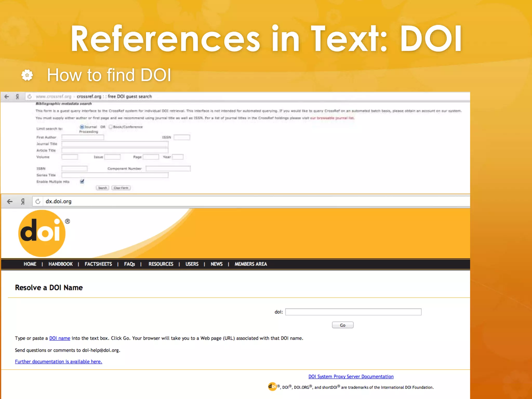The height and width of the screenshot is (399, 532).
Task: Click the Year input field
Action: (178, 157)
